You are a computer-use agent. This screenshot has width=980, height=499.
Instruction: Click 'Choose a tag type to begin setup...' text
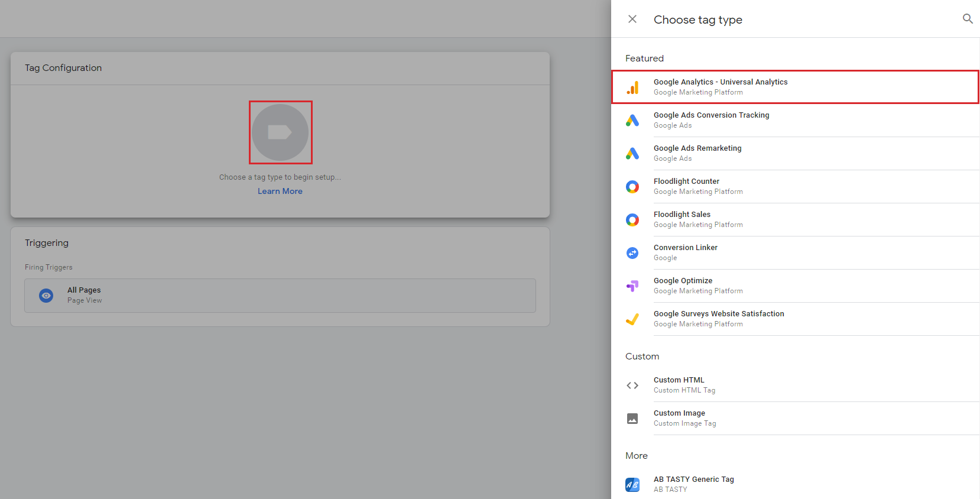[x=280, y=177]
